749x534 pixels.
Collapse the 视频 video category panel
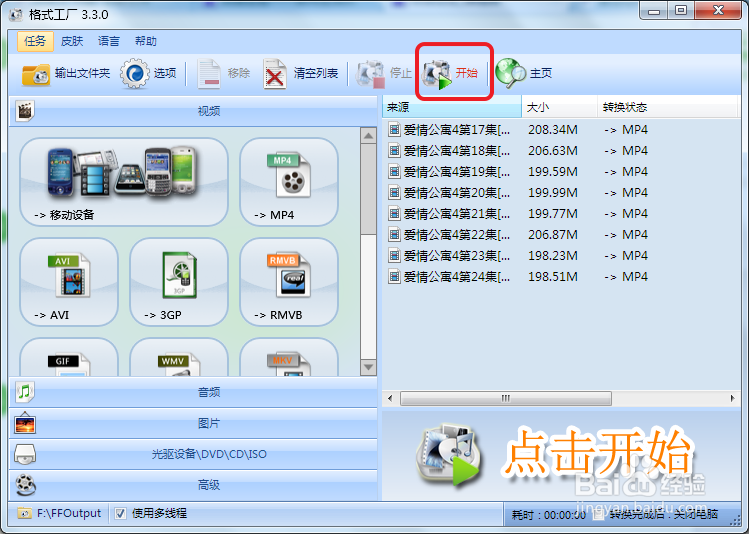pos(193,111)
